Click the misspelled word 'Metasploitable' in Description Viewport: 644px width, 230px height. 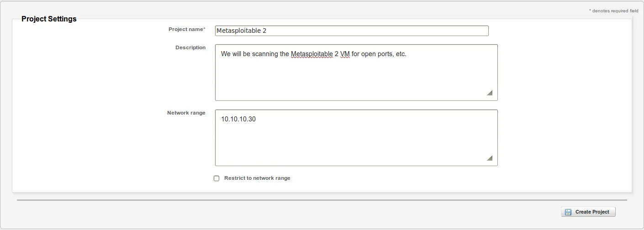click(x=311, y=54)
